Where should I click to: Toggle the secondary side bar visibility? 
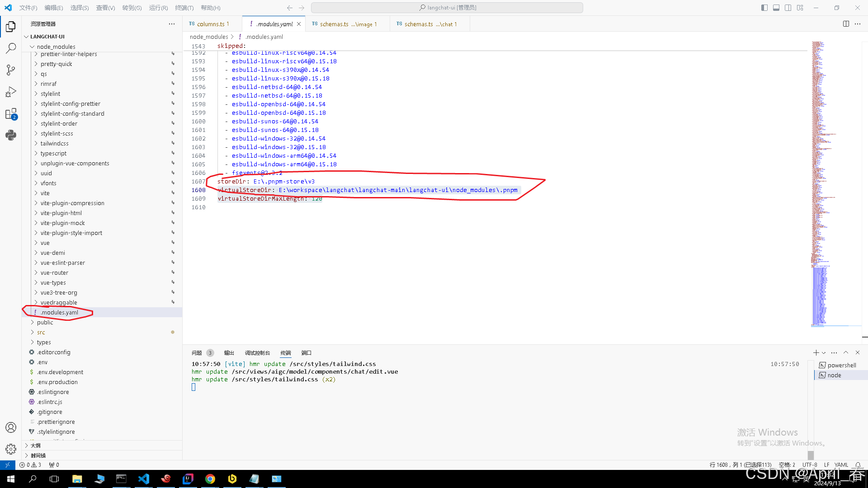(788, 8)
